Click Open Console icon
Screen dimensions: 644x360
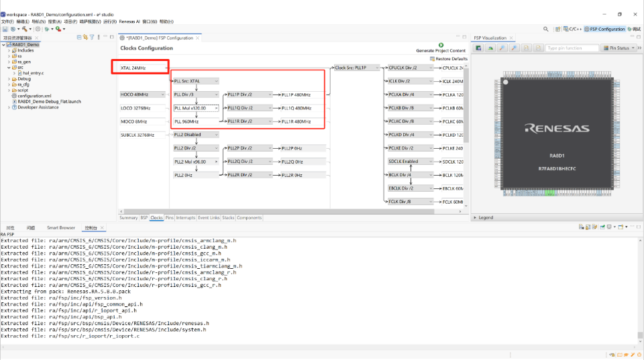[x=621, y=227]
